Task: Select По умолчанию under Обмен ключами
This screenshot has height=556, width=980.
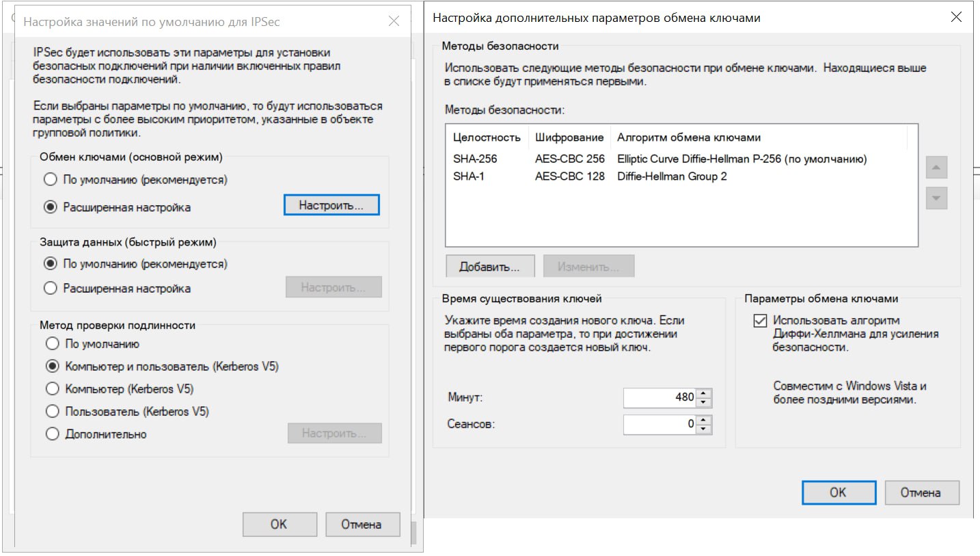Action: click(50, 180)
